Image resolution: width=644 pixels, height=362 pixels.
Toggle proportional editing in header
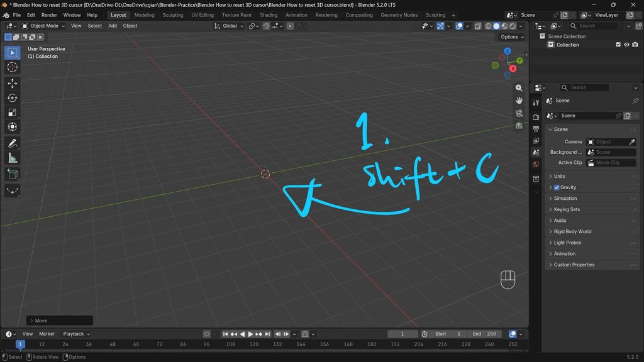tap(290, 26)
